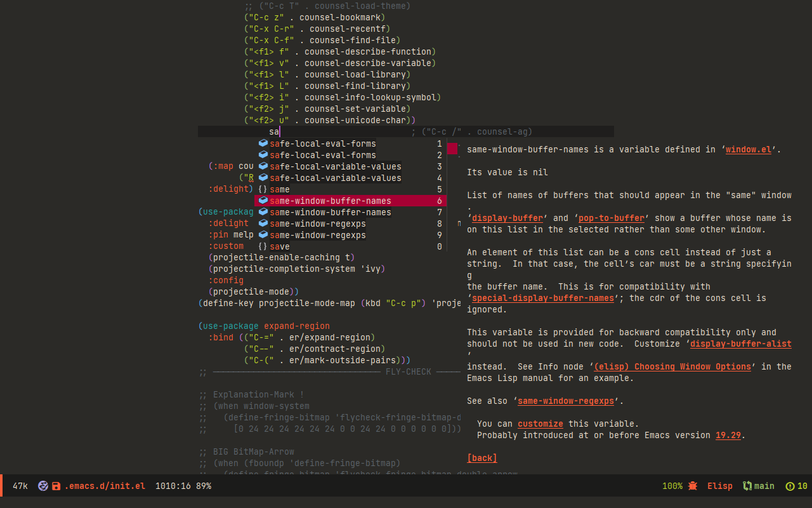Click counsel-info-lookup-symbol in the code

tap(370, 97)
